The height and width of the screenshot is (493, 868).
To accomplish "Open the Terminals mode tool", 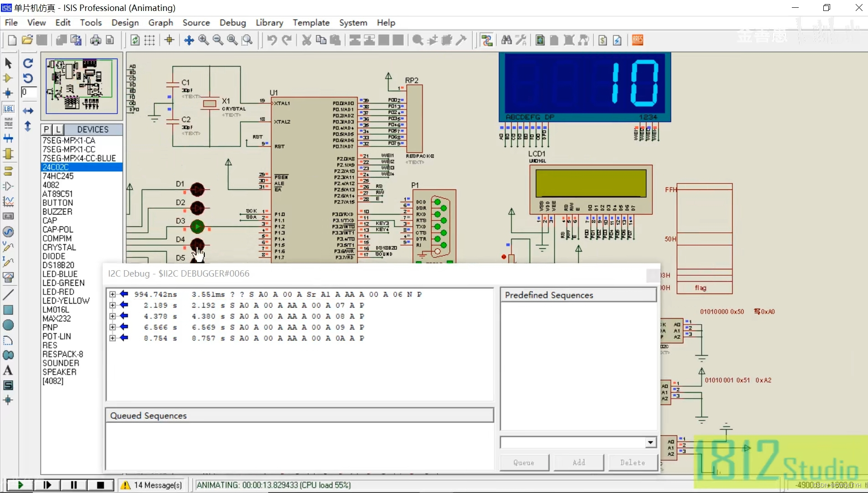I will click(8, 171).
